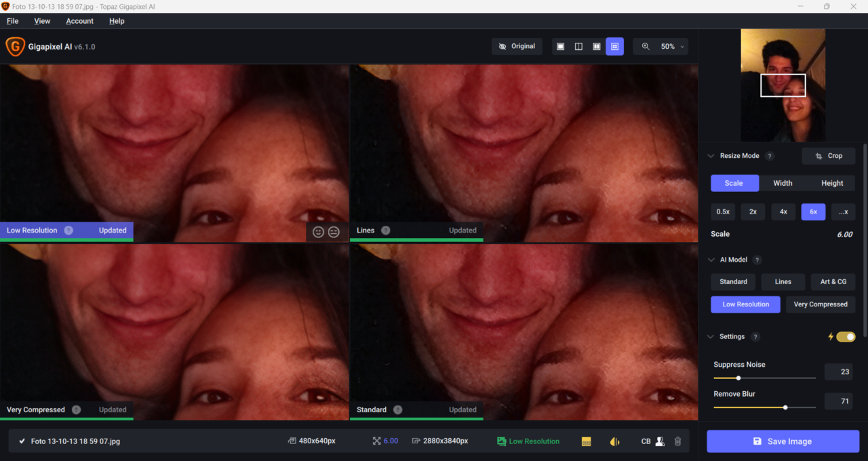The height and width of the screenshot is (461, 868).
Task: Toggle the auto settings switch off
Action: pyautogui.click(x=846, y=337)
